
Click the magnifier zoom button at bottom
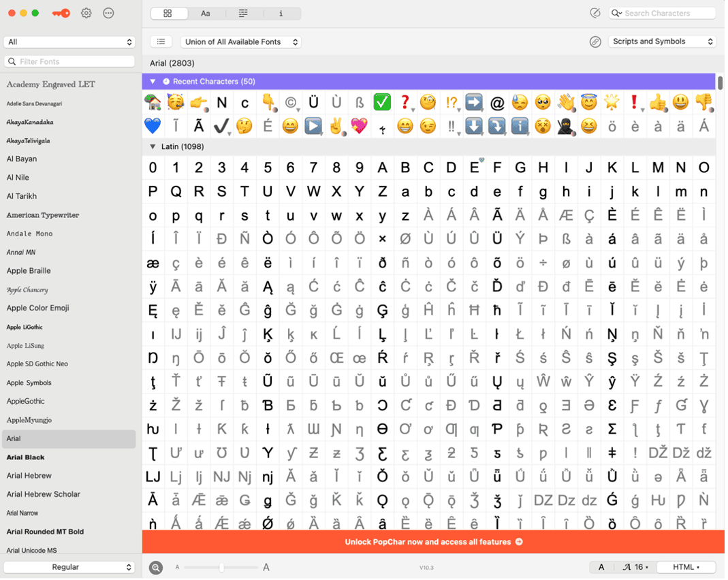point(156,568)
